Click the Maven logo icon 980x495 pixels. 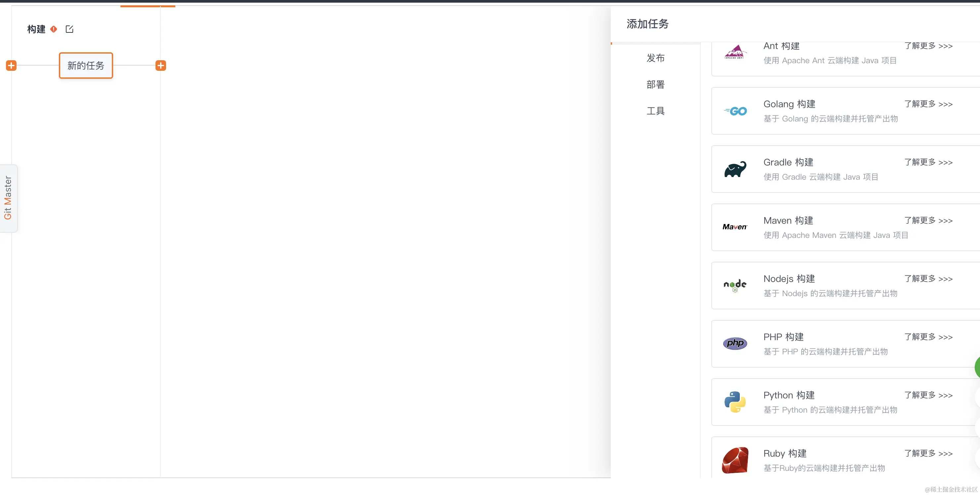pyautogui.click(x=735, y=227)
